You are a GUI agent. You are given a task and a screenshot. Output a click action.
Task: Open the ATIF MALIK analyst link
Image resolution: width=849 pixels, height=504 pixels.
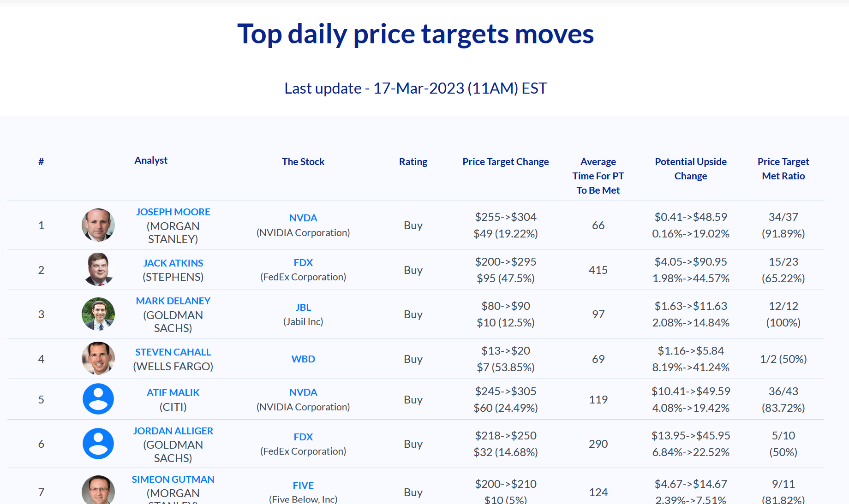point(173,393)
